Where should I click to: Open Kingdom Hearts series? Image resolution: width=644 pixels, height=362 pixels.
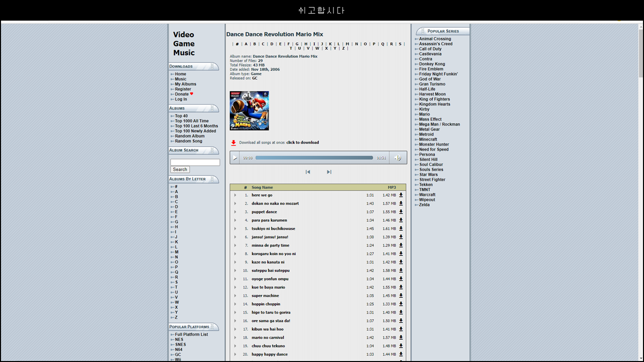pos(435,105)
